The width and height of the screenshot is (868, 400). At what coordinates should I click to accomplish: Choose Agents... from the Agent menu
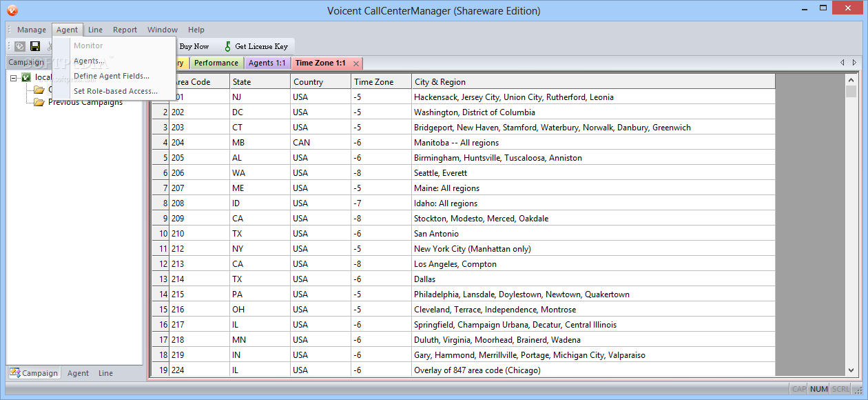[x=114, y=61]
